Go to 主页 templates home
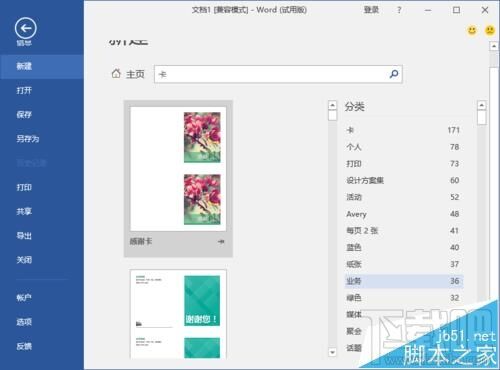This screenshot has width=500, height=370. (x=135, y=74)
